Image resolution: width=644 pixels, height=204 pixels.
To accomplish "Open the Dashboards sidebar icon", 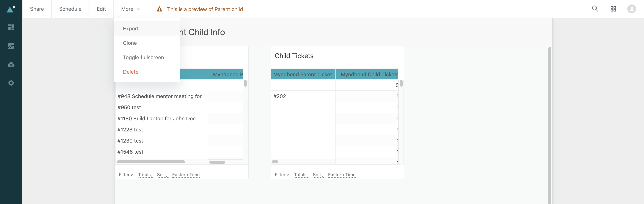I will [11, 27].
